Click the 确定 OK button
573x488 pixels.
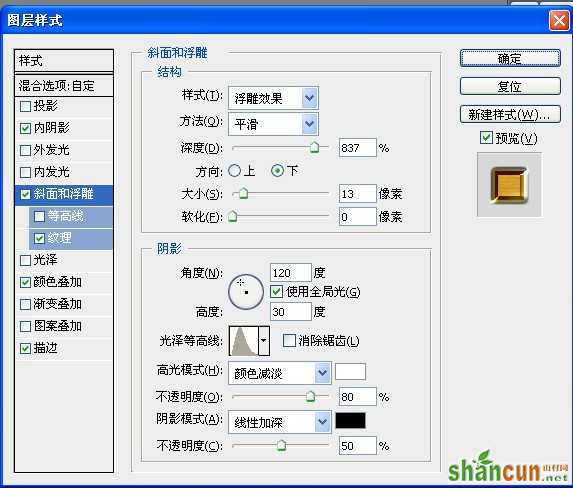click(510, 58)
